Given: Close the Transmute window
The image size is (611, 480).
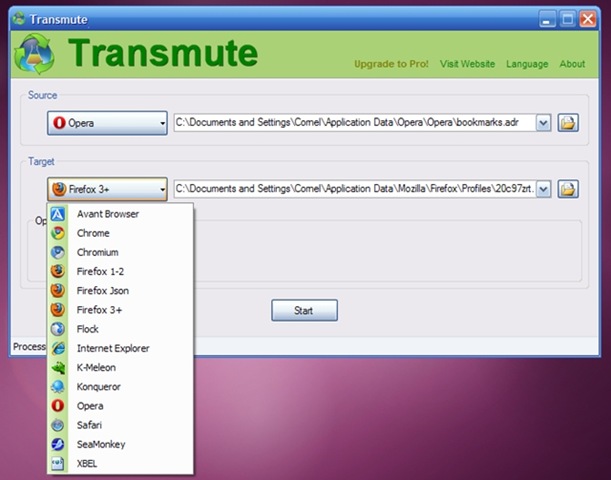Looking at the screenshot, I should [588, 19].
